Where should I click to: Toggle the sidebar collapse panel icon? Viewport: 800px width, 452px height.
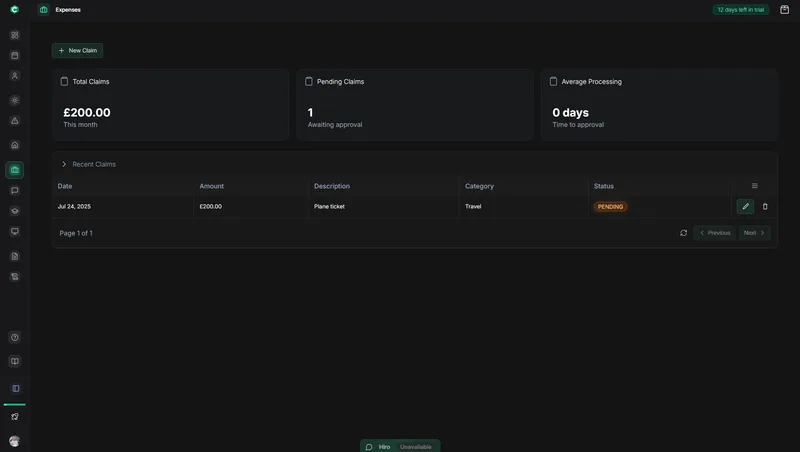click(x=16, y=389)
